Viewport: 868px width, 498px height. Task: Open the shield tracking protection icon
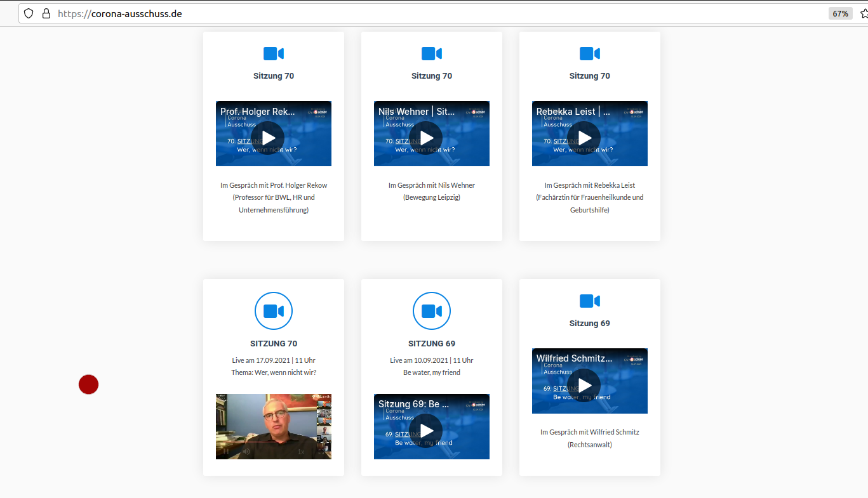click(x=29, y=13)
